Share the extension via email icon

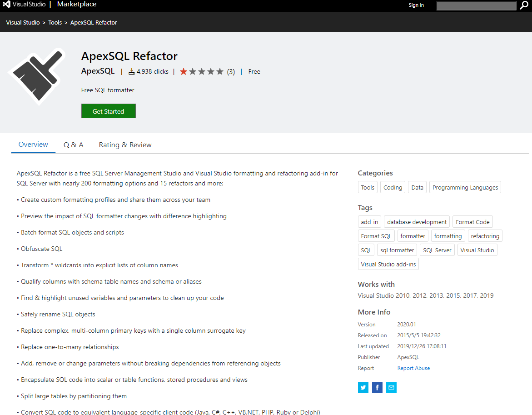click(x=391, y=387)
